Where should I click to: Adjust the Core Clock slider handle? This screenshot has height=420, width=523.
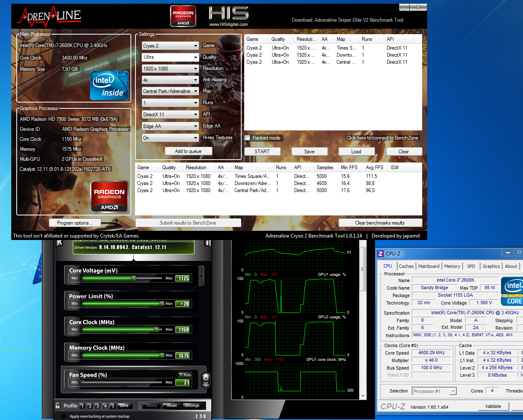(157, 329)
